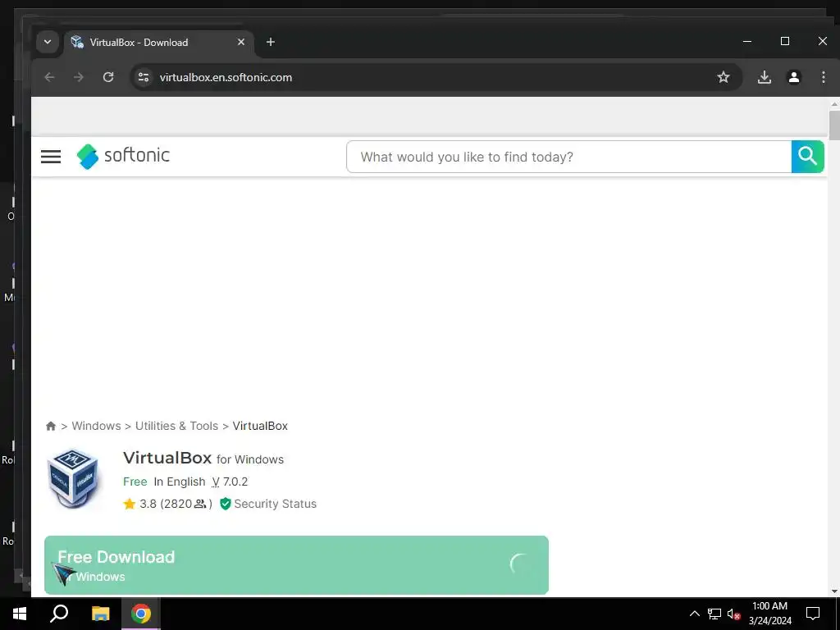Click the green 'Free' license label

[135, 482]
